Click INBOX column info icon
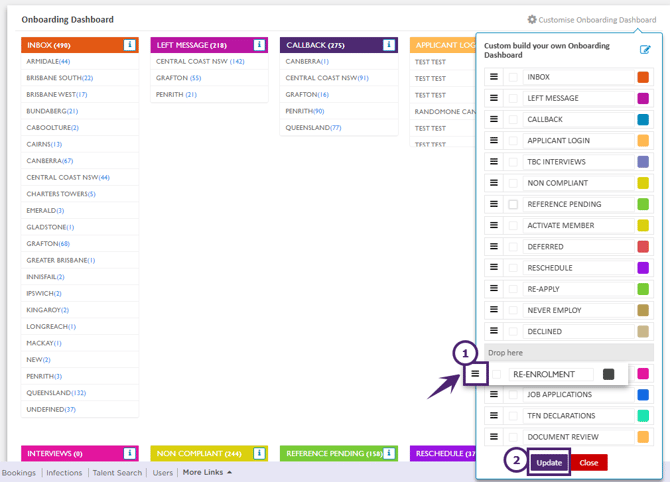 [129, 45]
